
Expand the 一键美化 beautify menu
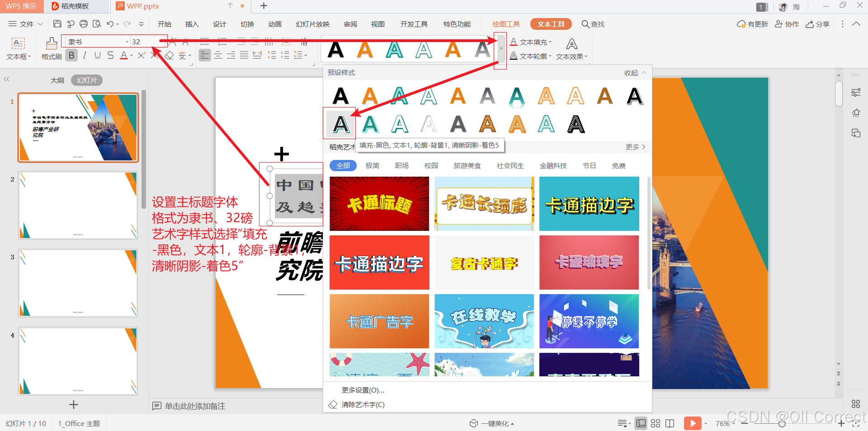tap(492, 423)
